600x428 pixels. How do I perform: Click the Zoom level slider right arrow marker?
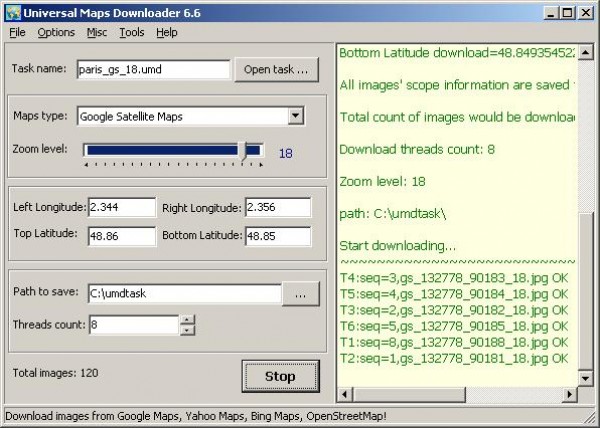261,165
